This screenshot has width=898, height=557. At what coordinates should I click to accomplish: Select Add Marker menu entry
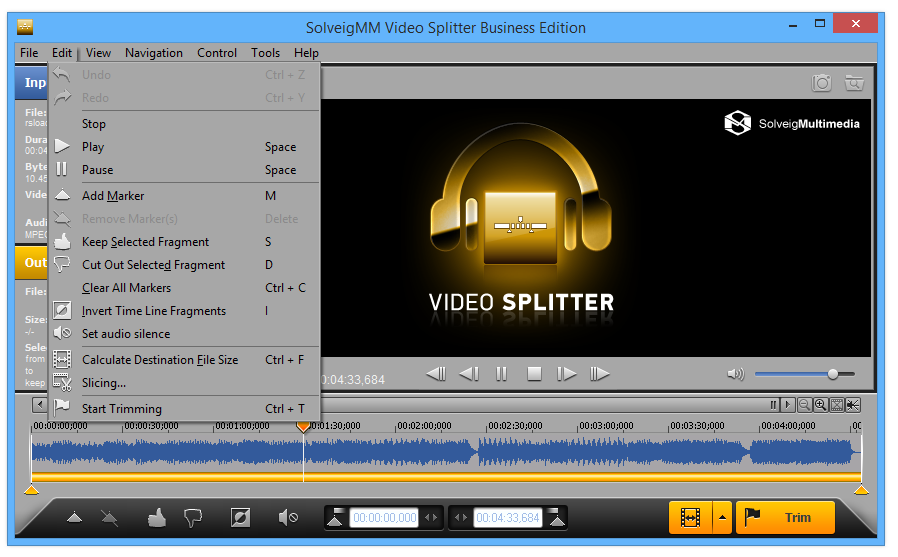click(x=184, y=196)
